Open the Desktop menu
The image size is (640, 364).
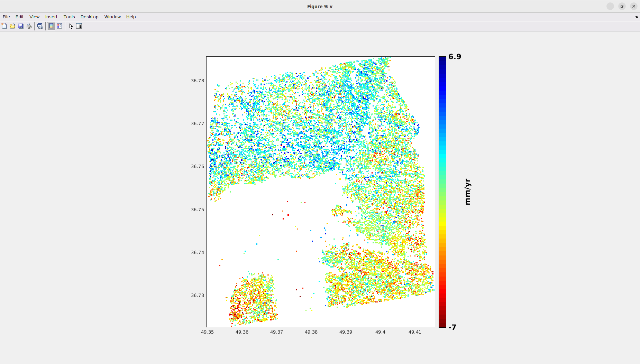89,17
